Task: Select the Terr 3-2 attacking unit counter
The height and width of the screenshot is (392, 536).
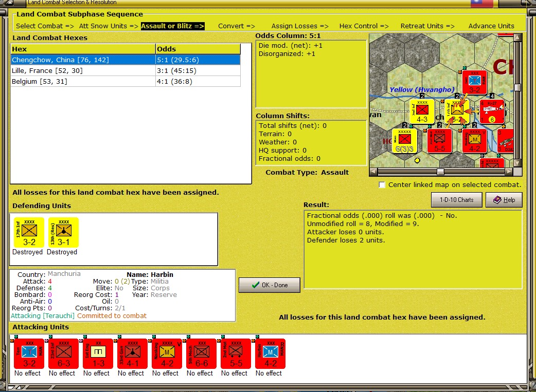Action: [29, 353]
